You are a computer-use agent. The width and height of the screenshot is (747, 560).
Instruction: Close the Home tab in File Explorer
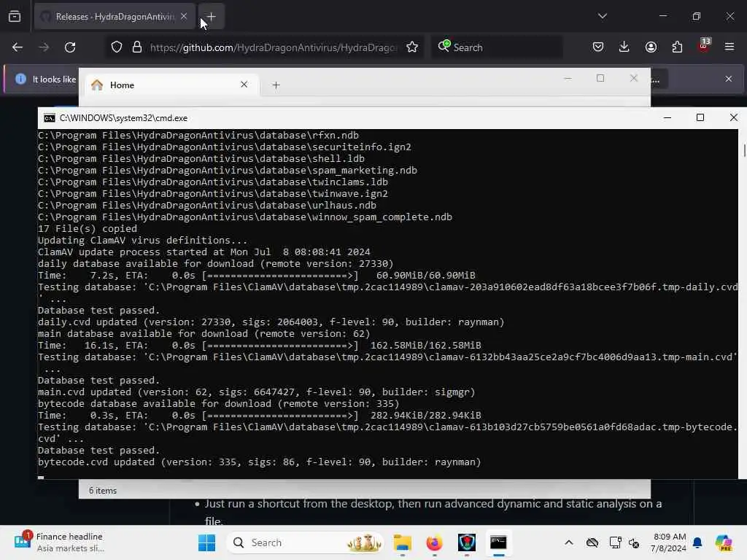tap(244, 85)
